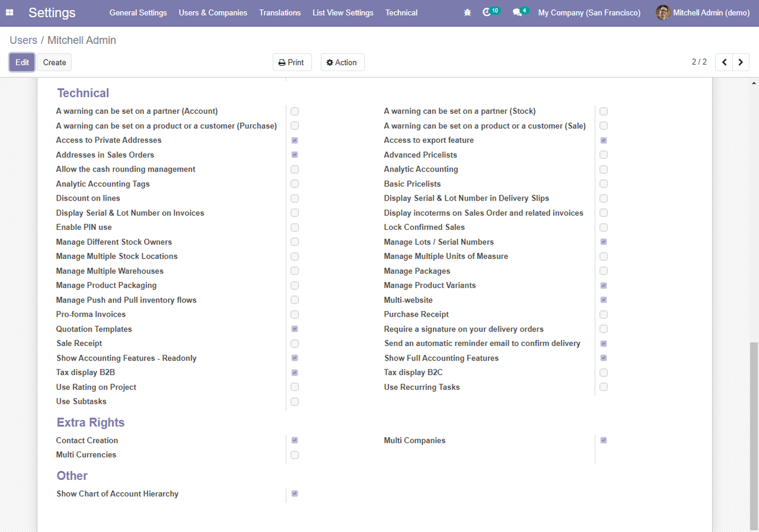The width and height of the screenshot is (759, 532).
Task: Open the List View Settings menu
Action: click(343, 13)
